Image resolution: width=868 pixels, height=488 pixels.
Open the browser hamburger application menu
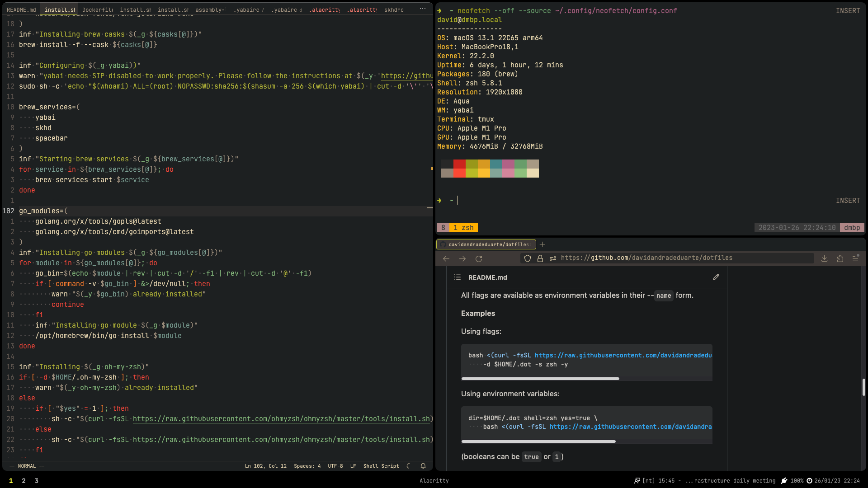pos(855,258)
